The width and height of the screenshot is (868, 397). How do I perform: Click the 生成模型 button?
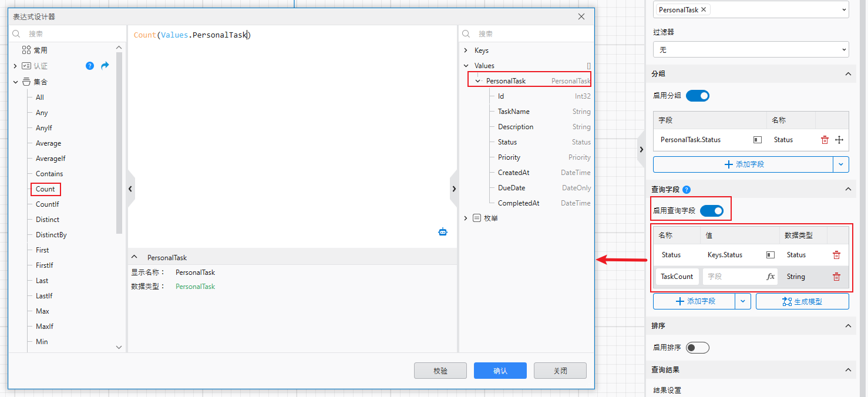(x=802, y=301)
